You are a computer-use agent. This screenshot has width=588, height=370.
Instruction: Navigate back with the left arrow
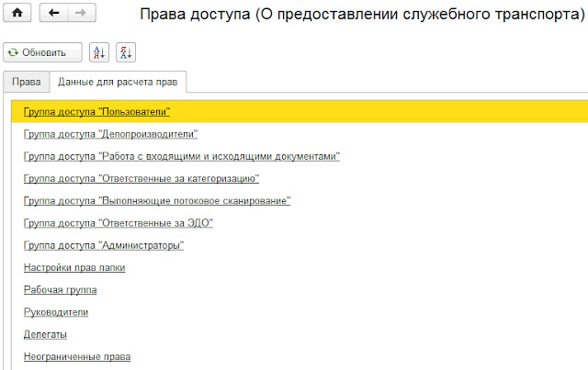(54, 13)
